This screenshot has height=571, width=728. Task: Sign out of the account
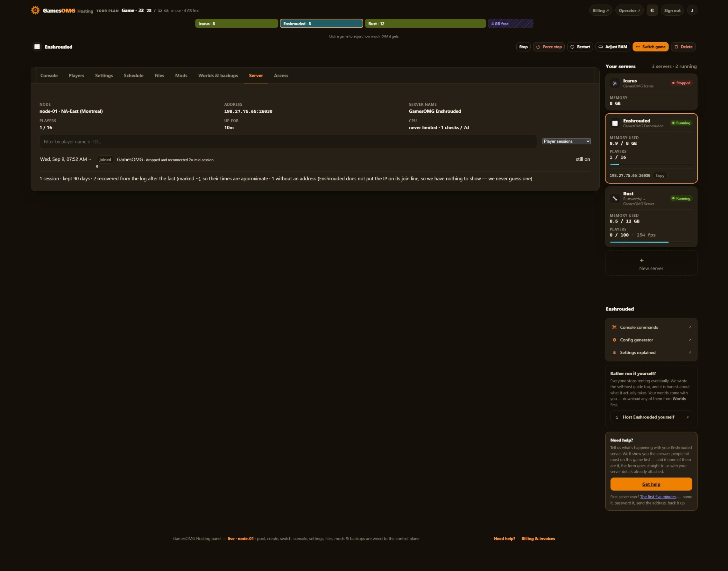point(672,10)
